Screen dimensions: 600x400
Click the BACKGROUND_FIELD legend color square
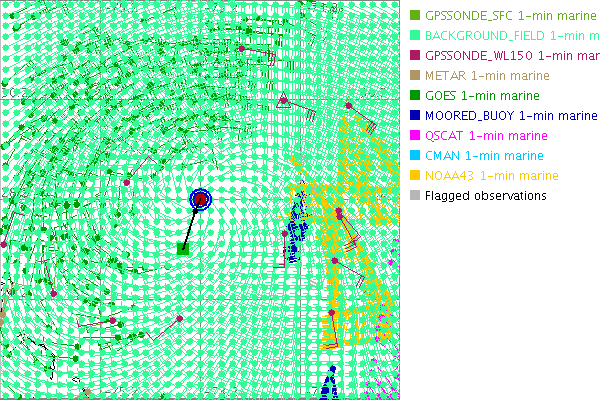tap(415, 36)
